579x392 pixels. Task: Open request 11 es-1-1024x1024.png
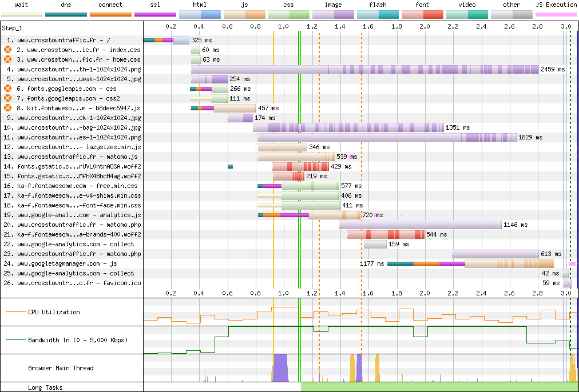(72, 137)
